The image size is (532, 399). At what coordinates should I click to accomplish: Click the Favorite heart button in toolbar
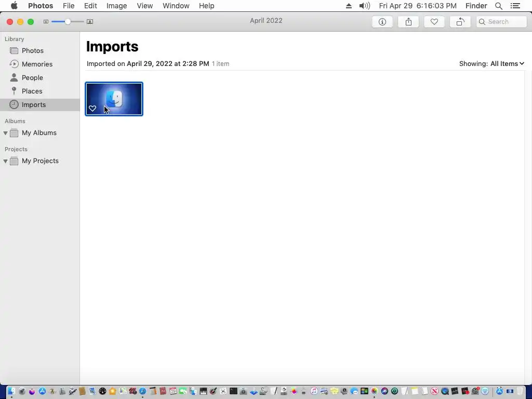click(434, 22)
